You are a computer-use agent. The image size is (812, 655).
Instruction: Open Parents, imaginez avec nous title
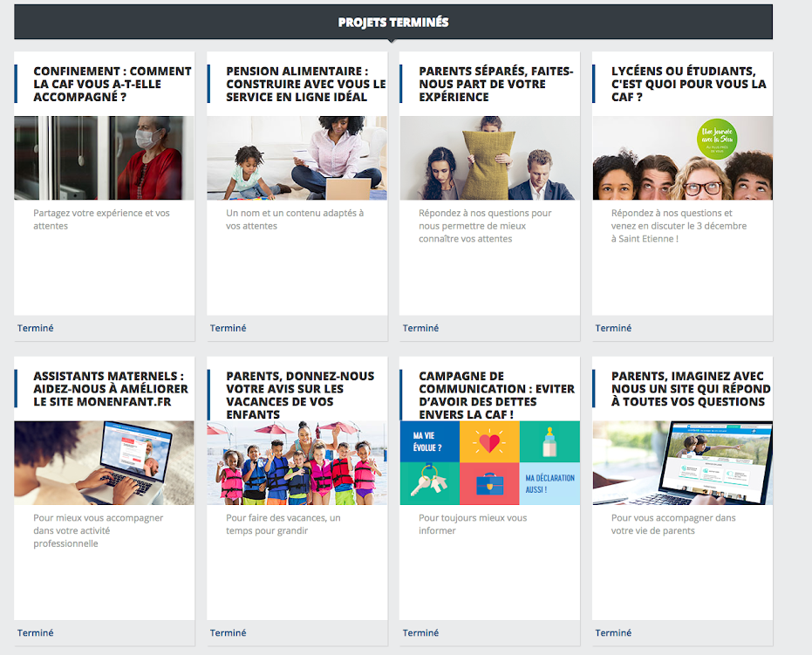click(x=690, y=389)
